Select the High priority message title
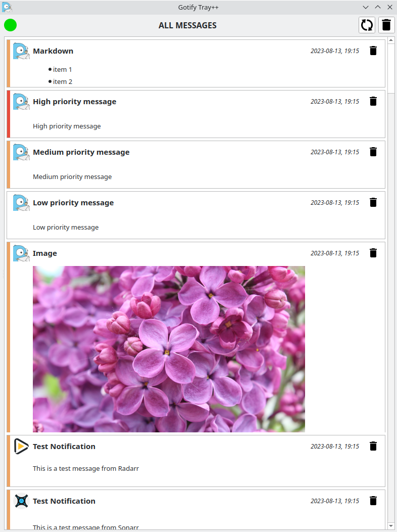397x532 pixels. coord(75,102)
